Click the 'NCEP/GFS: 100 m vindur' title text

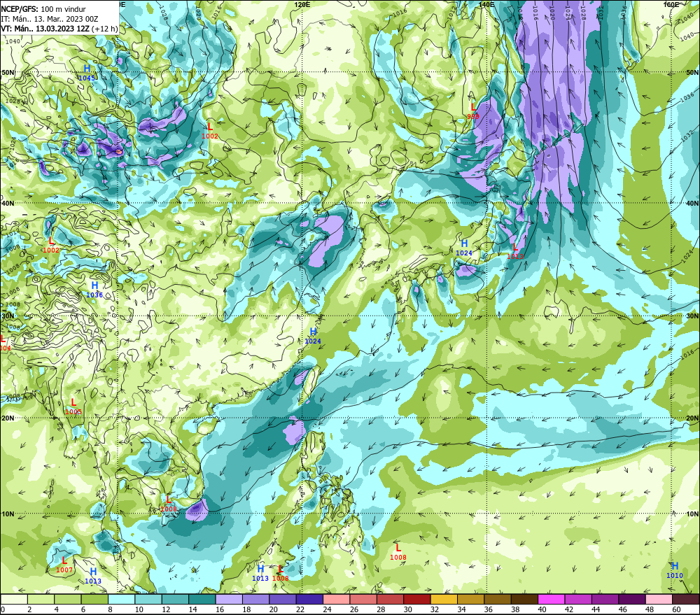pos(43,9)
